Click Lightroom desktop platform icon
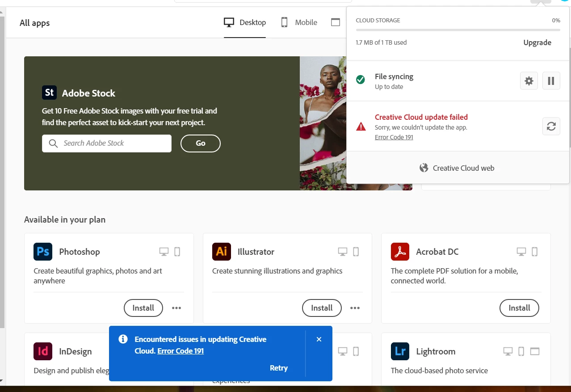 (508, 351)
